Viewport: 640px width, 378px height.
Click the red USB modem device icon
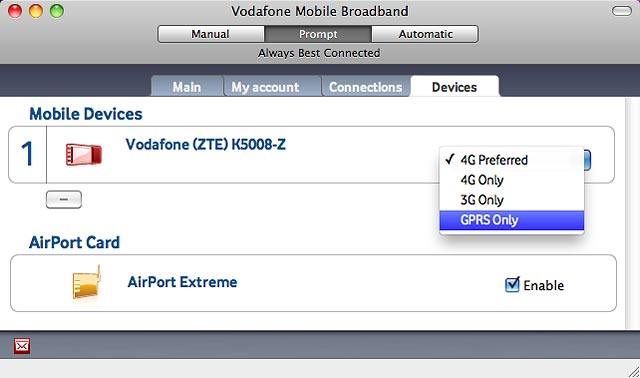tap(84, 155)
